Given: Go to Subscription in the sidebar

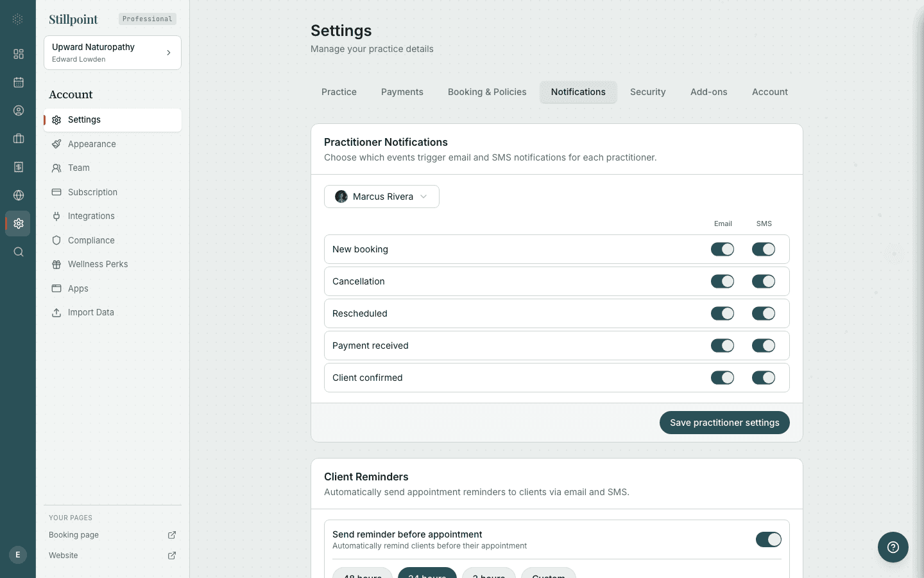Looking at the screenshot, I should point(112,192).
